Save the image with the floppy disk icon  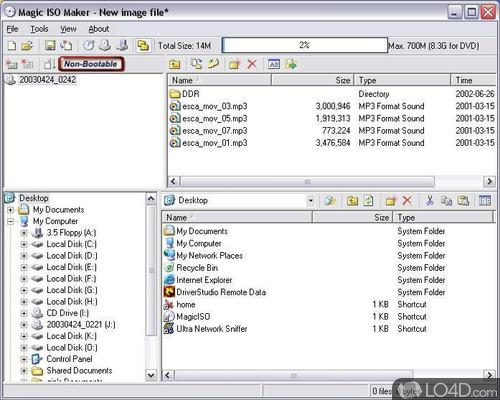(50, 45)
